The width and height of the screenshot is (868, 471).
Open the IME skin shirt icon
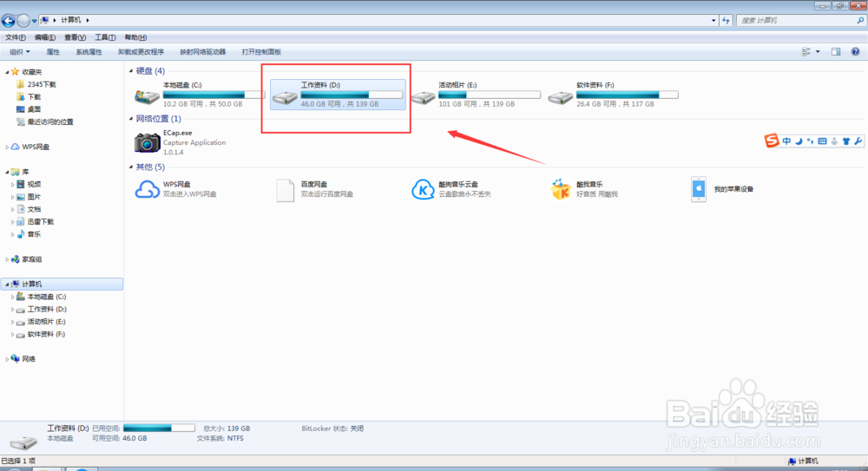[x=845, y=141]
